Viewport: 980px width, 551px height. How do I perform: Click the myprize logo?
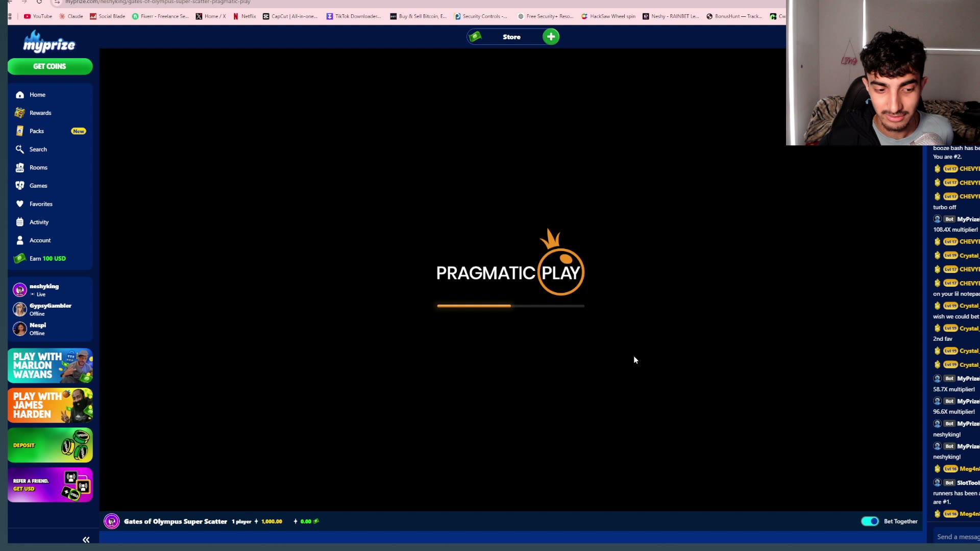click(x=50, y=42)
